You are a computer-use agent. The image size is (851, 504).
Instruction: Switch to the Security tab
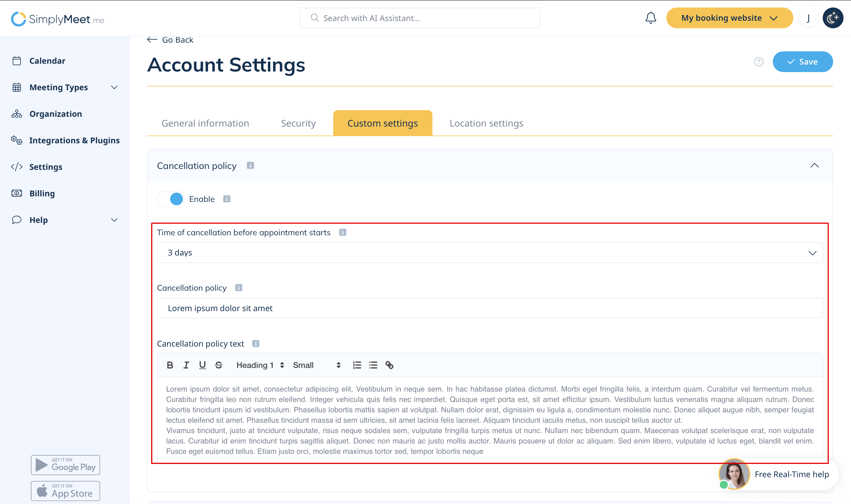298,123
